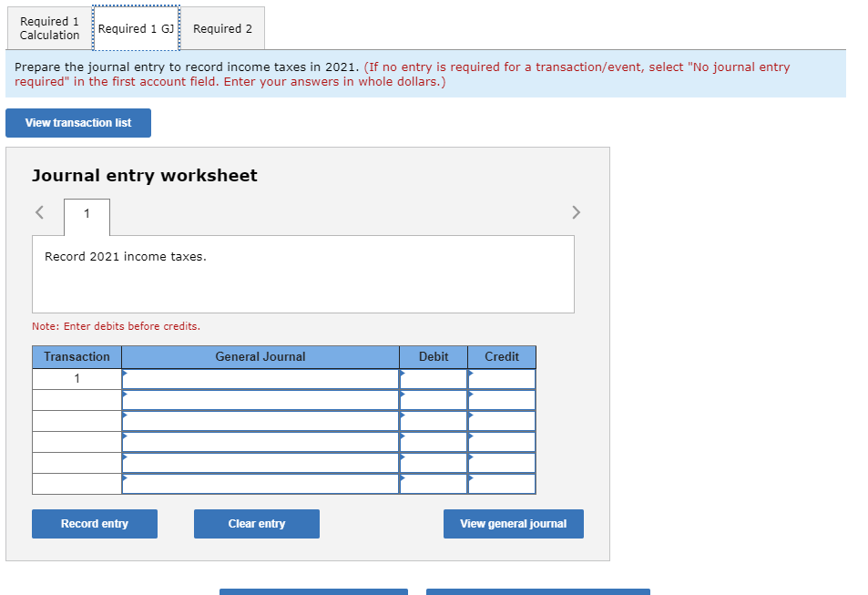Switch to the Required 1 Calculation tab
This screenshot has height=595, width=868.
tap(48, 28)
